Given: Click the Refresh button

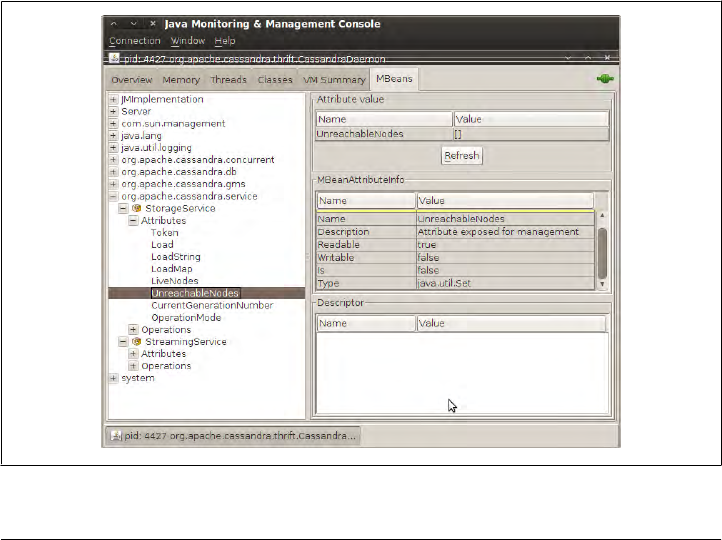Looking at the screenshot, I should coord(462,156).
